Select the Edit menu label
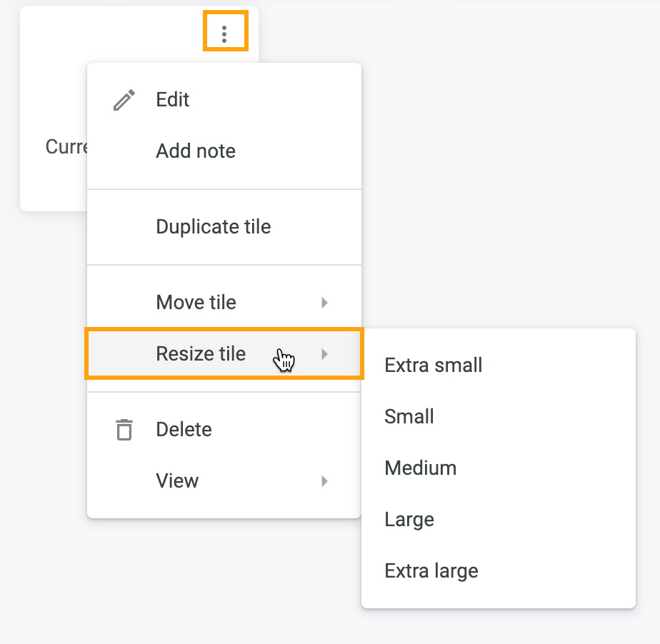Viewport: 660px width, 644px height. pos(173,100)
